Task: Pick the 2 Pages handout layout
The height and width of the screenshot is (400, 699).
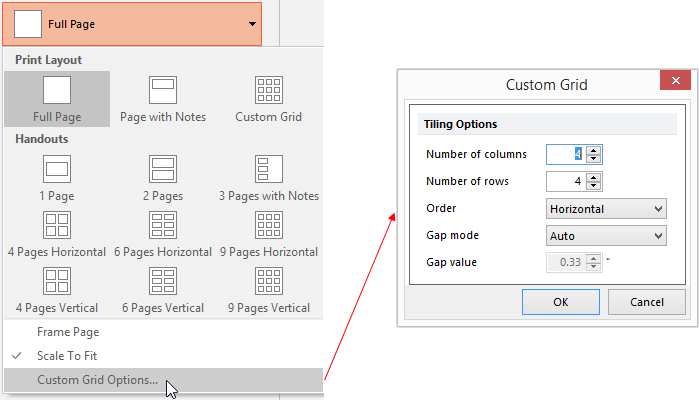Action: coord(162,169)
